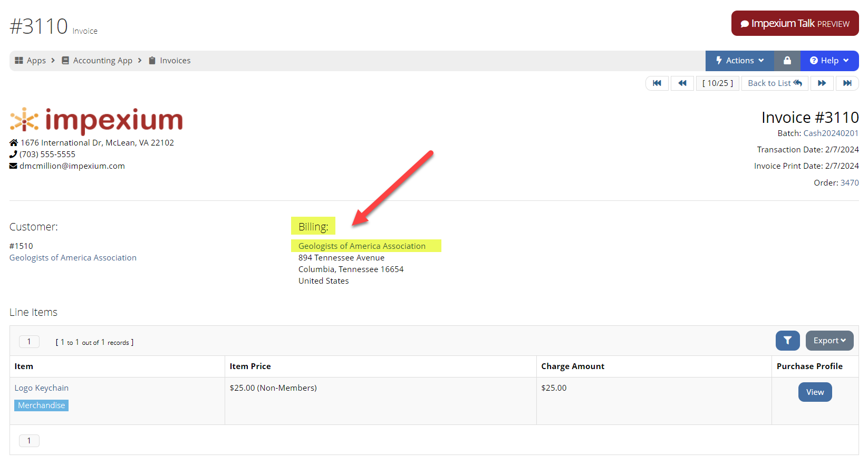Click the Line Items section heading
The width and height of the screenshot is (868, 464).
(x=33, y=313)
